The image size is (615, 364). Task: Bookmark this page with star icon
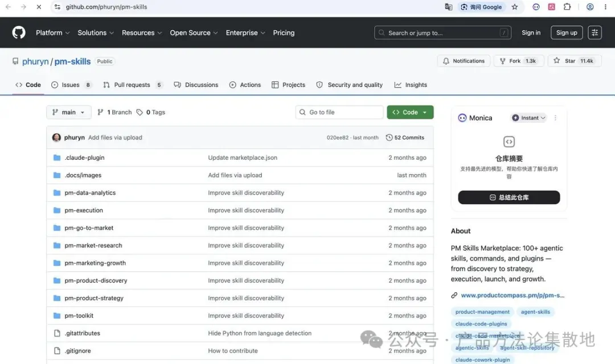(515, 7)
